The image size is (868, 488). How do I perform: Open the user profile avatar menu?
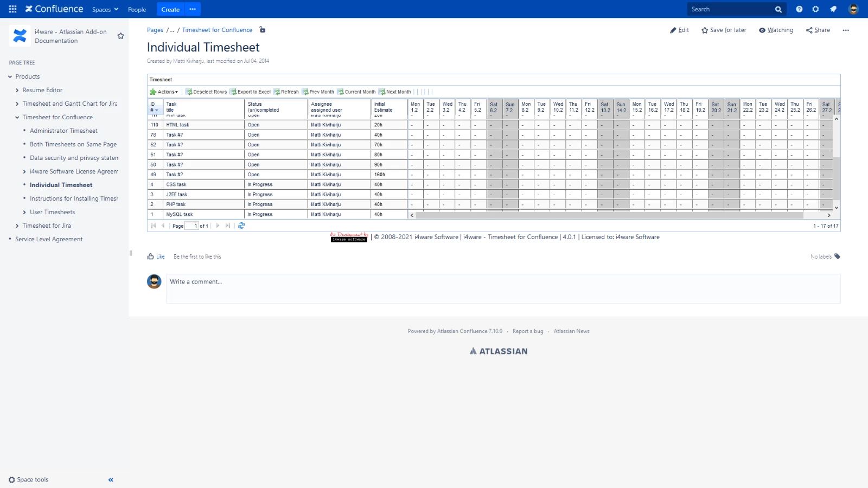853,9
